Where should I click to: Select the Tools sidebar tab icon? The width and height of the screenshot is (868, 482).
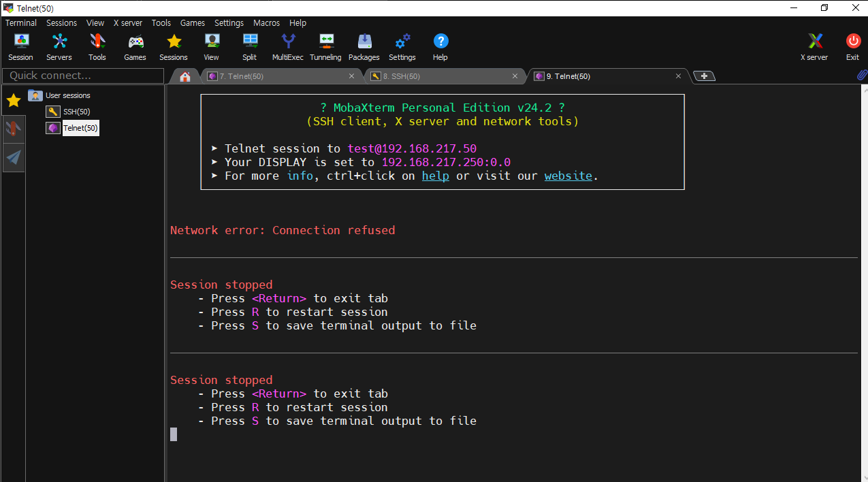(14, 129)
